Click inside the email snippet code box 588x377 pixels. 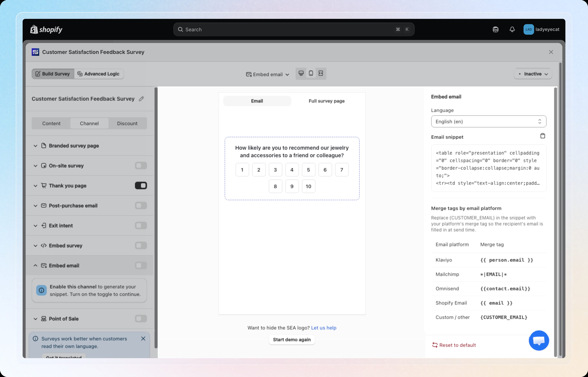488,168
